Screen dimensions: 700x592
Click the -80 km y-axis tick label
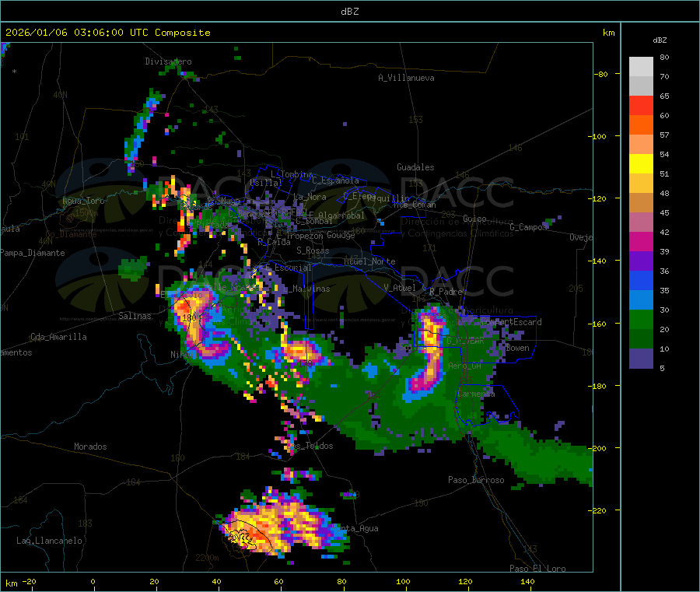coord(600,74)
